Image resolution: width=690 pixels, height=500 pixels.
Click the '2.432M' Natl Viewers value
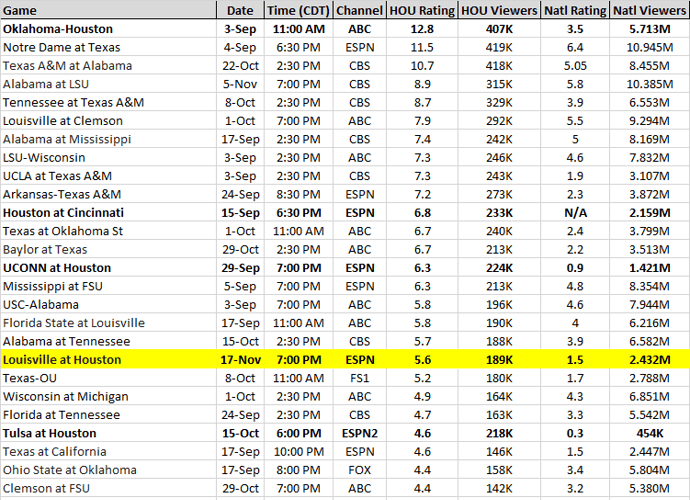(650, 360)
